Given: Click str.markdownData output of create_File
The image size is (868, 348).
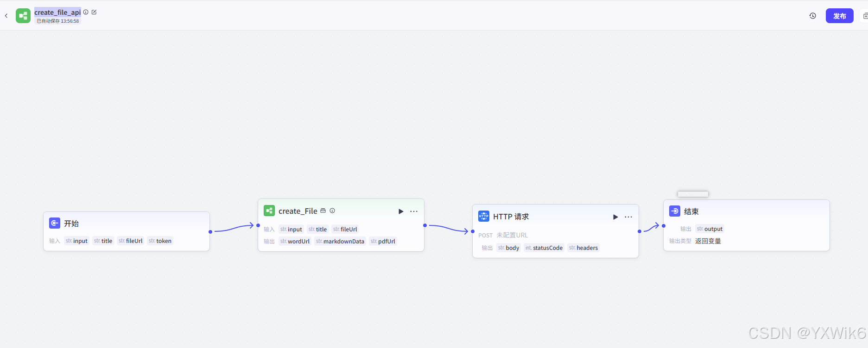Looking at the screenshot, I should coord(340,241).
